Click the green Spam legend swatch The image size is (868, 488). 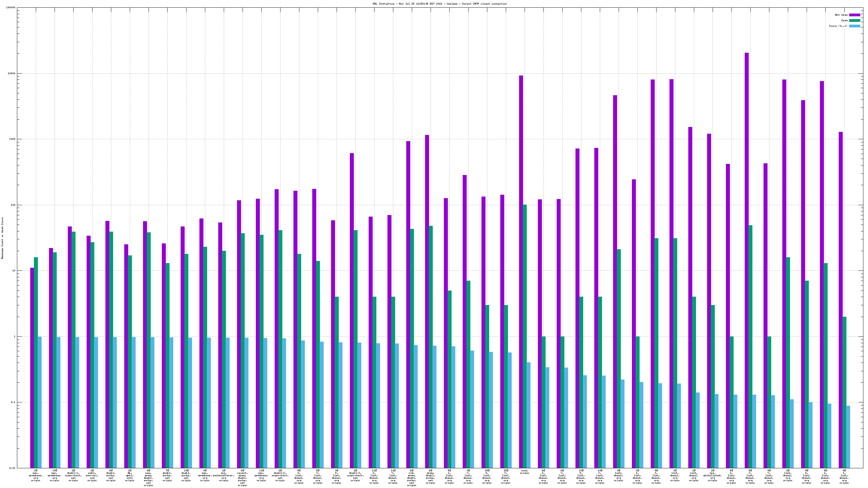click(854, 21)
